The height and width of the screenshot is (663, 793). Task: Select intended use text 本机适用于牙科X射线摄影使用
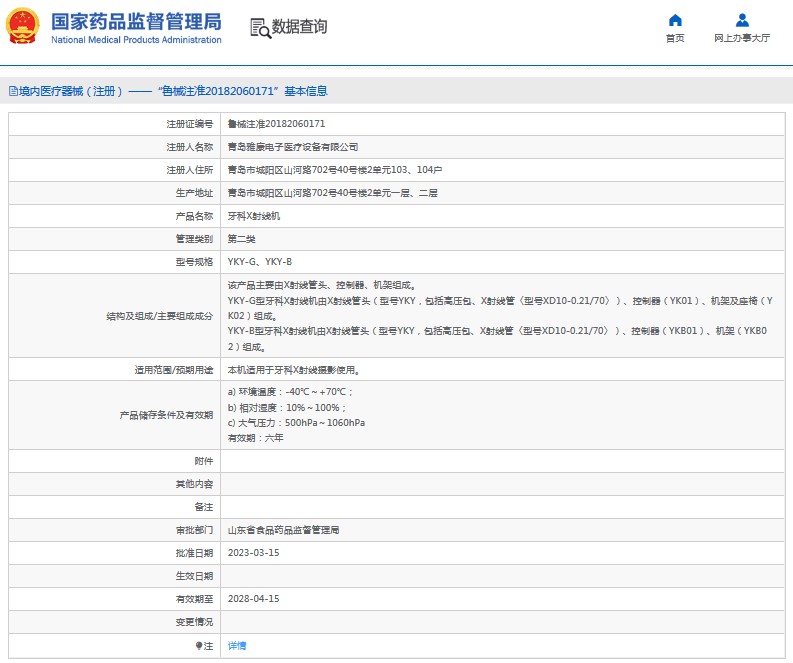click(293, 370)
